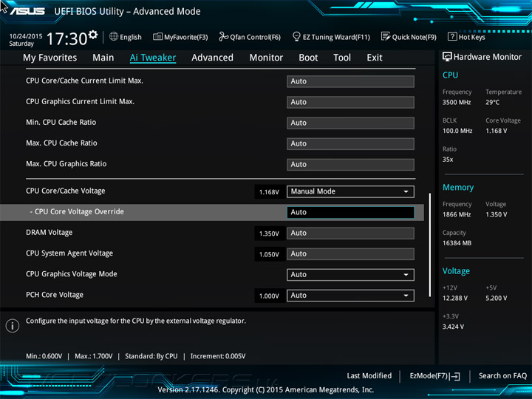This screenshot has height=399, width=532.
Task: Click the CPU Graphics Voltage Mode label
Action: (x=72, y=274)
